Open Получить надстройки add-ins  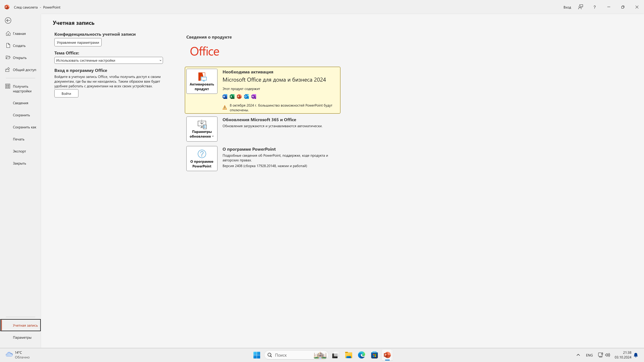(20, 89)
